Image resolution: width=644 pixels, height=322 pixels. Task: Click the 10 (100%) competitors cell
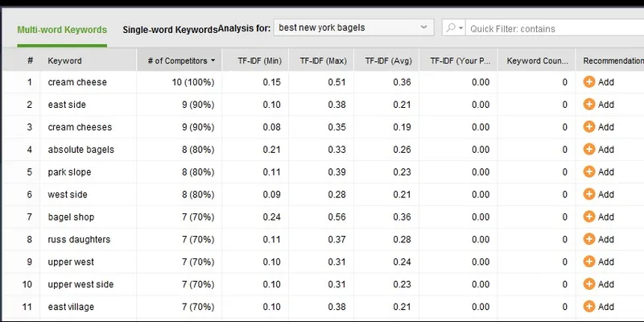(193, 82)
